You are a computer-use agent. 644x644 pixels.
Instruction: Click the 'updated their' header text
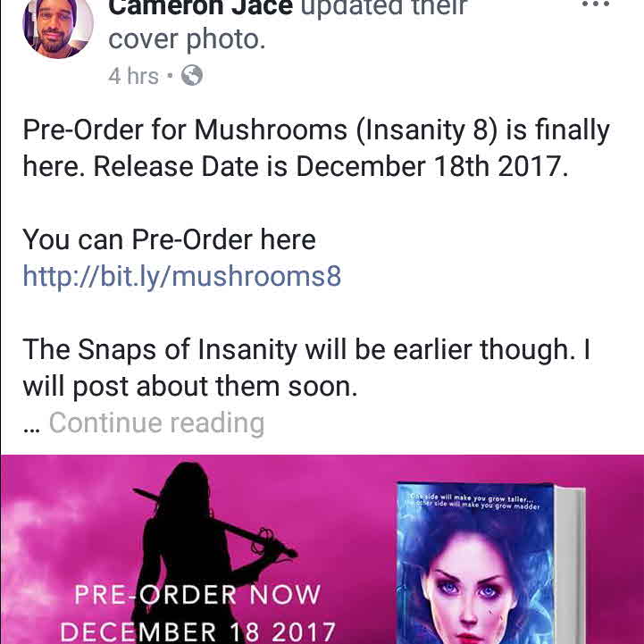384,7
